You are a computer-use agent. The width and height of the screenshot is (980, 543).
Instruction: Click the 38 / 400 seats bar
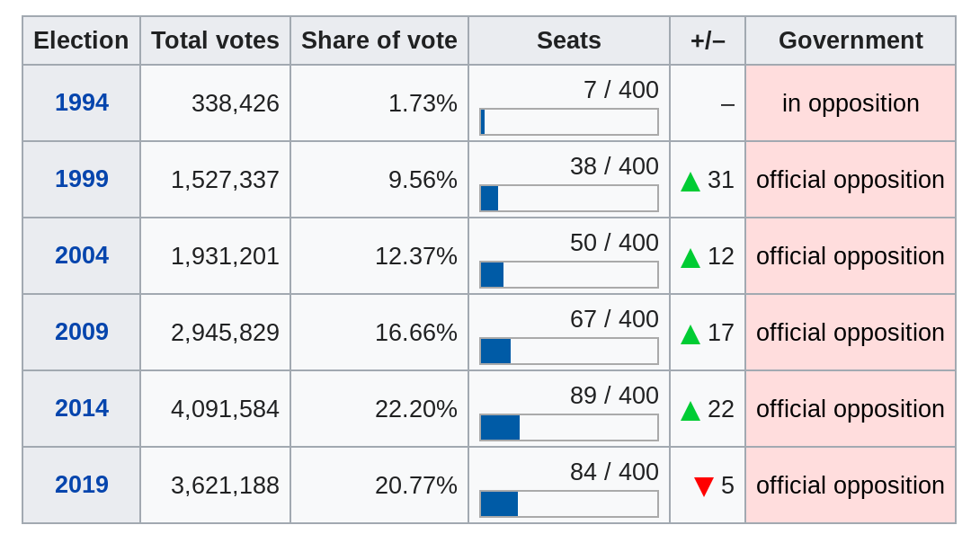tap(569, 199)
